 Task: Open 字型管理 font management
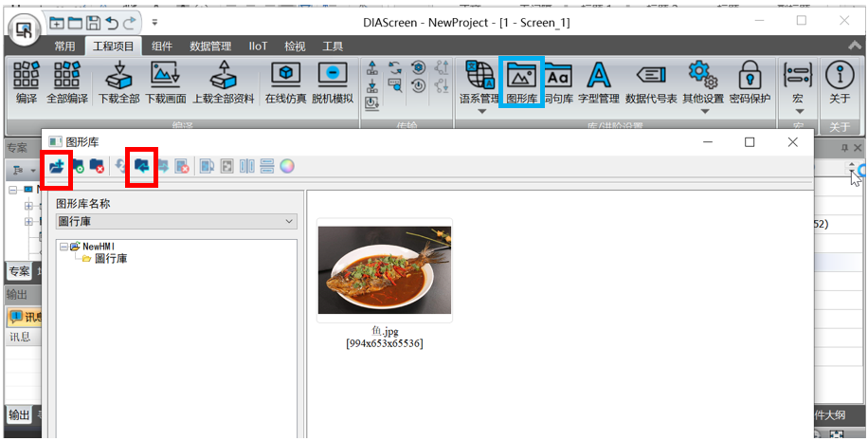(598, 82)
